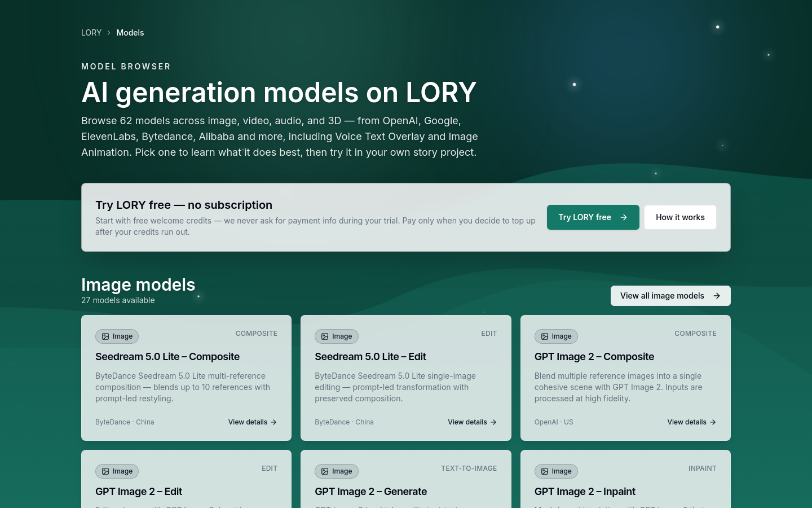View all image models

670,296
